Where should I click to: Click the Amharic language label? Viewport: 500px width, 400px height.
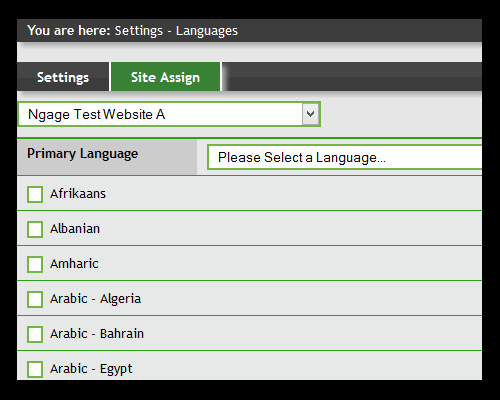coord(74,264)
